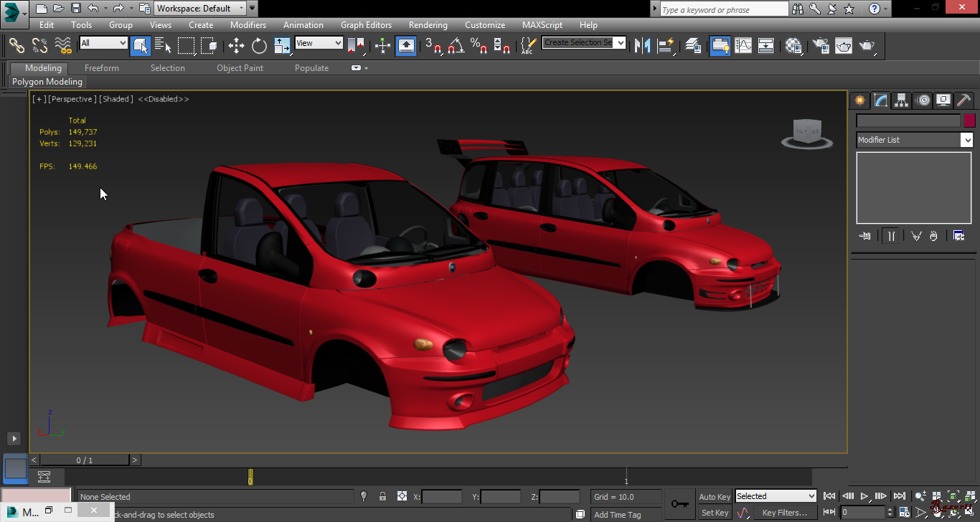The height and width of the screenshot is (522, 980).
Task: Open Select by Name list tool
Action: pos(163,46)
